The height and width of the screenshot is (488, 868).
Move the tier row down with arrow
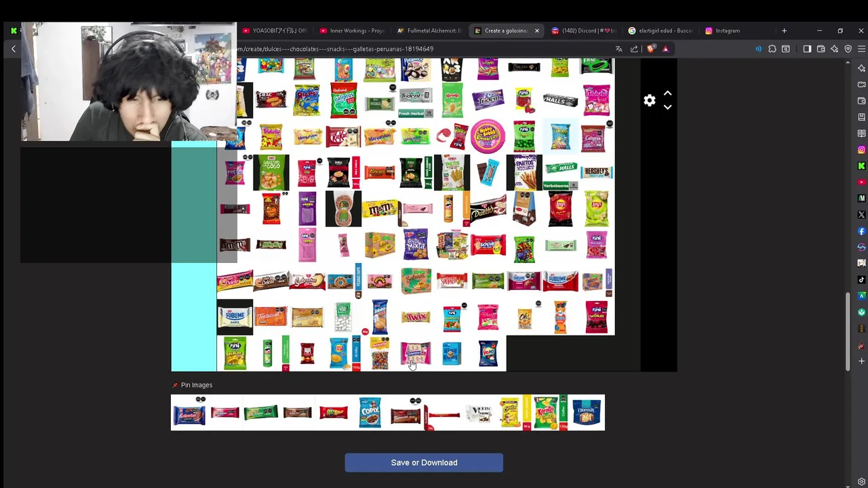point(667,107)
